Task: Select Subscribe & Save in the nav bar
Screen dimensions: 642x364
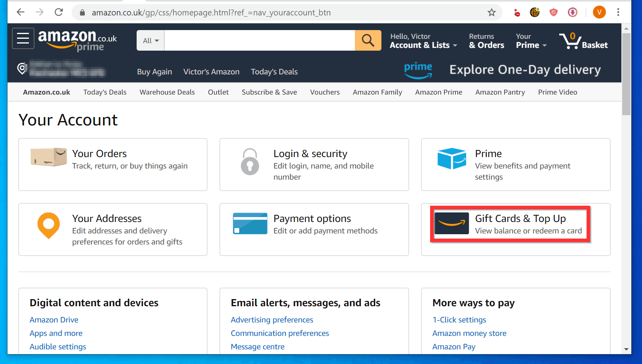Action: 269,92
